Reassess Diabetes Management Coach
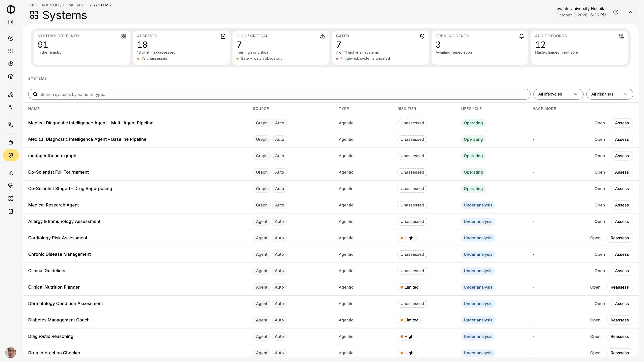The height and width of the screenshot is (362, 644). click(620, 320)
